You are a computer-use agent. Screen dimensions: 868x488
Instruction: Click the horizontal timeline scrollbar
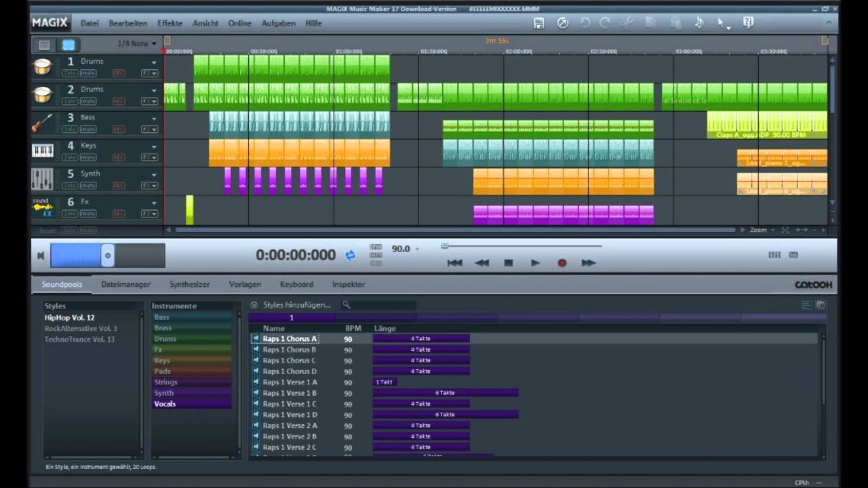[x=455, y=230]
